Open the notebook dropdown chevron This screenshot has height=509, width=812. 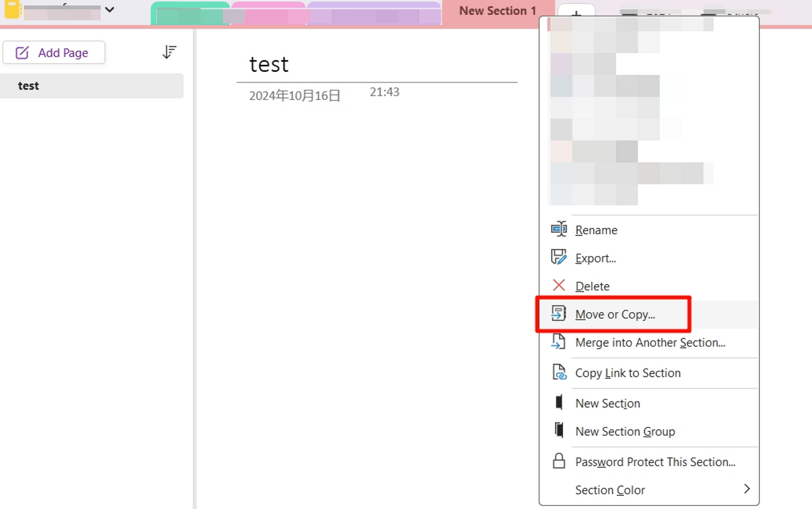tap(109, 10)
